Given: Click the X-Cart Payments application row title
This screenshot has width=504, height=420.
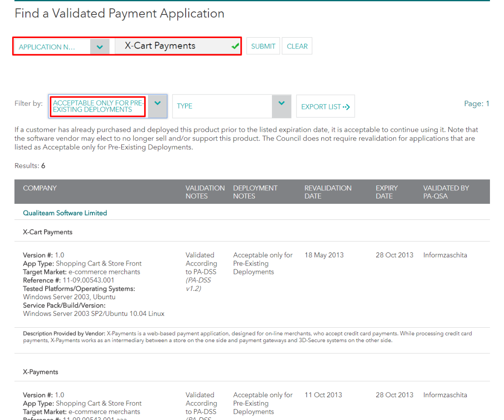Looking at the screenshot, I should [x=48, y=232].
